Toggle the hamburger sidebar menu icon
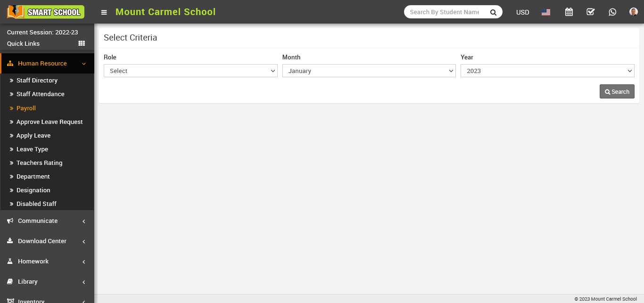Viewport: 644px width, 303px height. 104,12
